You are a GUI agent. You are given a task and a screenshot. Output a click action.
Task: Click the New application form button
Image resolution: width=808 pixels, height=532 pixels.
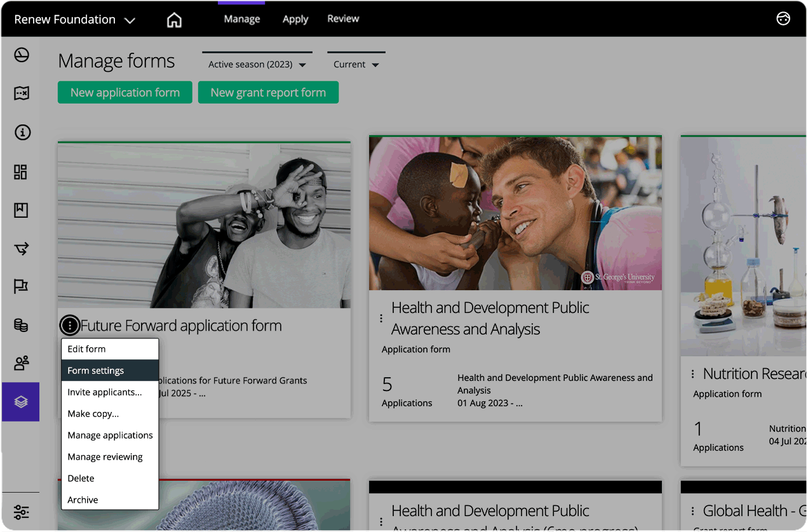[x=125, y=93]
